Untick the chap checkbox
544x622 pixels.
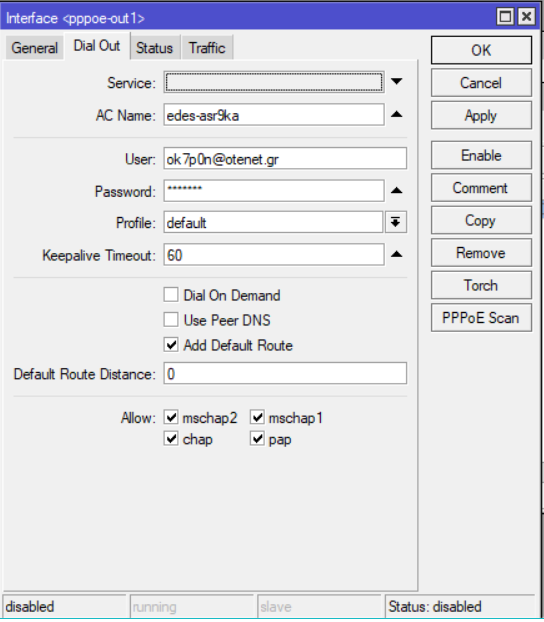[171, 439]
